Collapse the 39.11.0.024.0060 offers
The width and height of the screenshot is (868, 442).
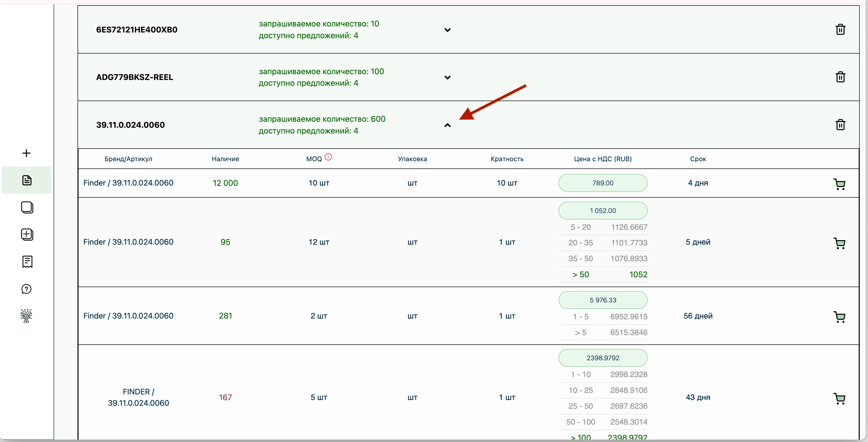coord(447,125)
